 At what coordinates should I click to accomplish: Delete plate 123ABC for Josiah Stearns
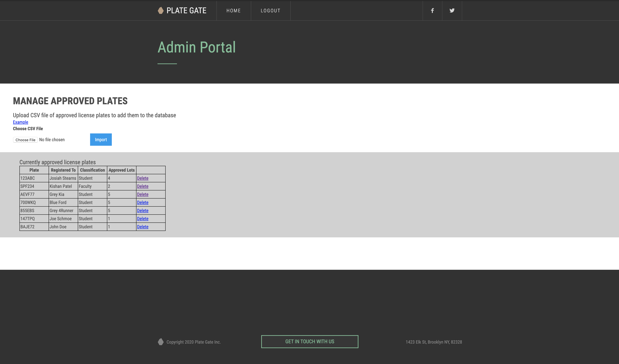(x=143, y=178)
